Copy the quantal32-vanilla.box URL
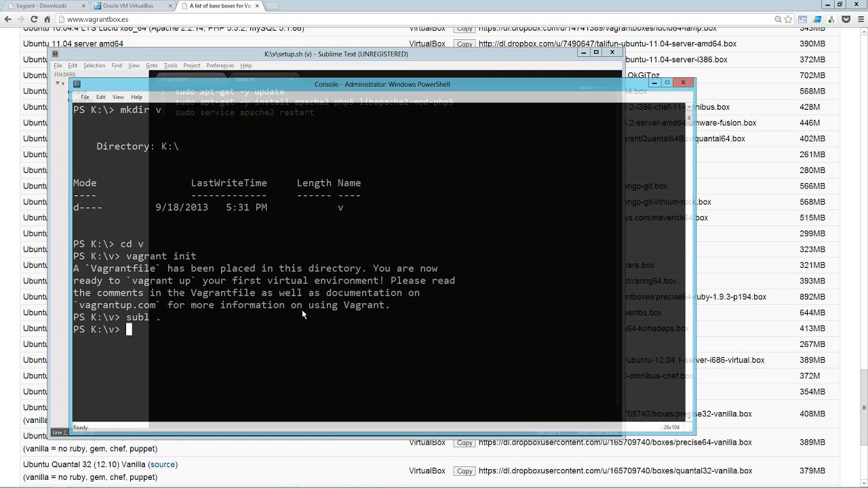The image size is (868, 488). click(x=465, y=471)
